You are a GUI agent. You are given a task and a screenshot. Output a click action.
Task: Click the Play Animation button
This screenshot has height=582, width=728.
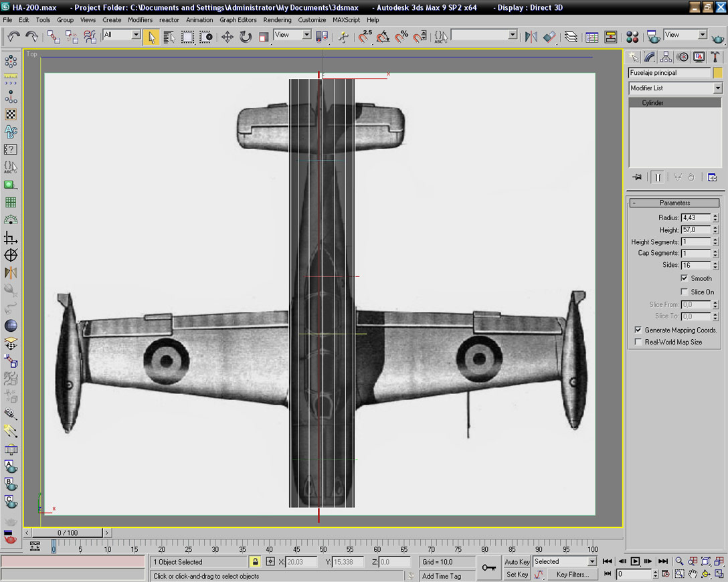(x=635, y=561)
